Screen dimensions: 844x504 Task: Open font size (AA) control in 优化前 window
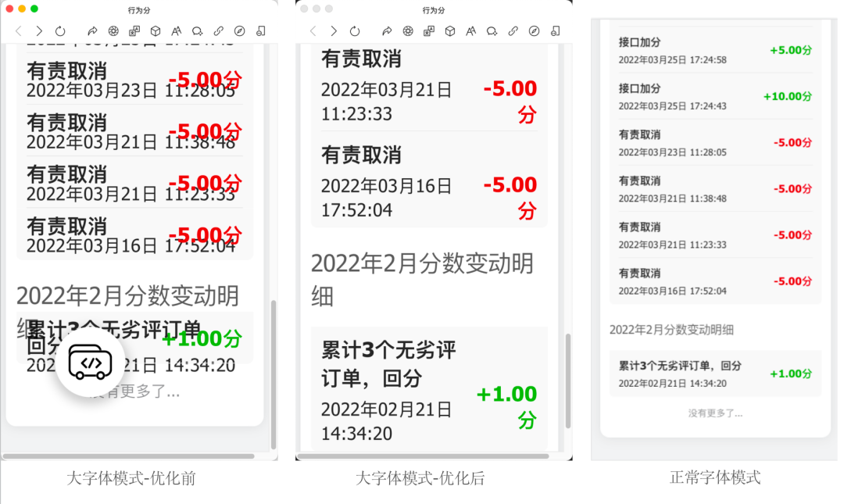[x=176, y=31]
